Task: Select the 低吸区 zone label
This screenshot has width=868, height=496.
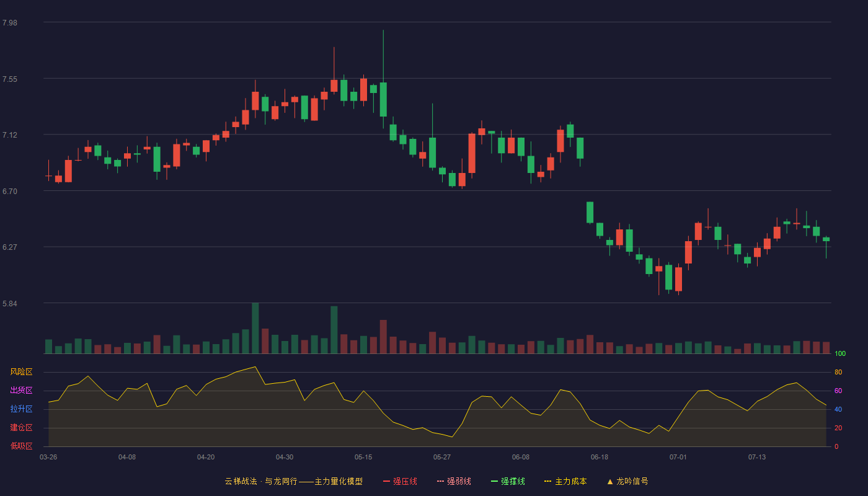Action: [x=21, y=446]
